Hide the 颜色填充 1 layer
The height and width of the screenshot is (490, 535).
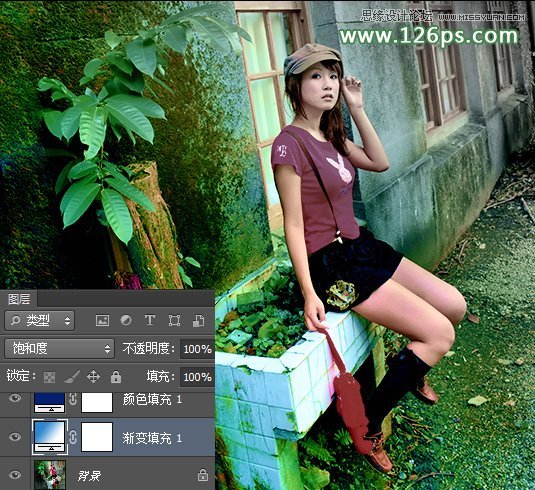[15, 398]
